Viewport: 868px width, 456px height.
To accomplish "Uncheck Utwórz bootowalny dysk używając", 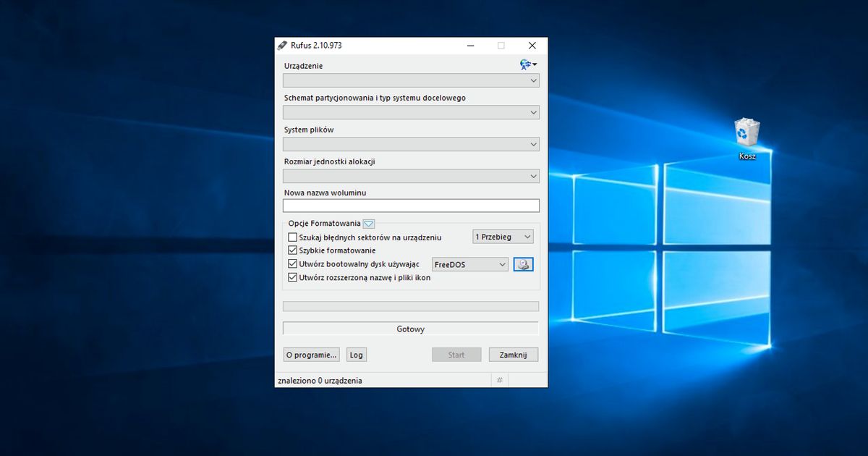I will pyautogui.click(x=293, y=264).
